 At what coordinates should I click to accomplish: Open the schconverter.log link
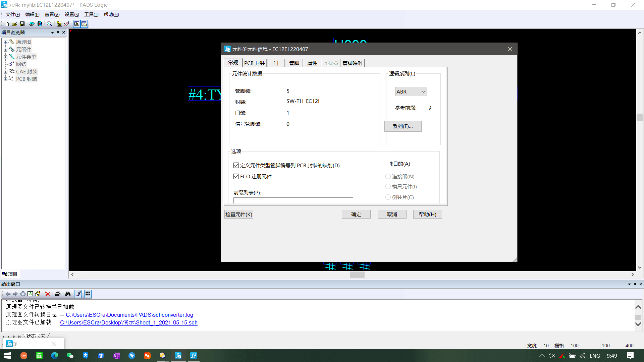pyautogui.click(x=129, y=315)
